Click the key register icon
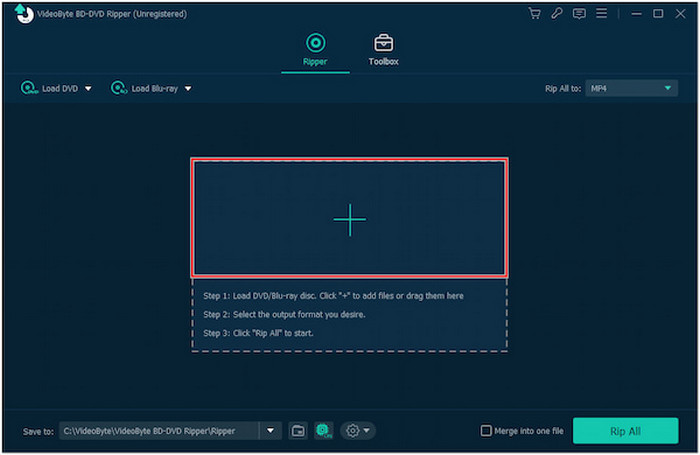Screen dimensions: 700x455 click(x=557, y=14)
